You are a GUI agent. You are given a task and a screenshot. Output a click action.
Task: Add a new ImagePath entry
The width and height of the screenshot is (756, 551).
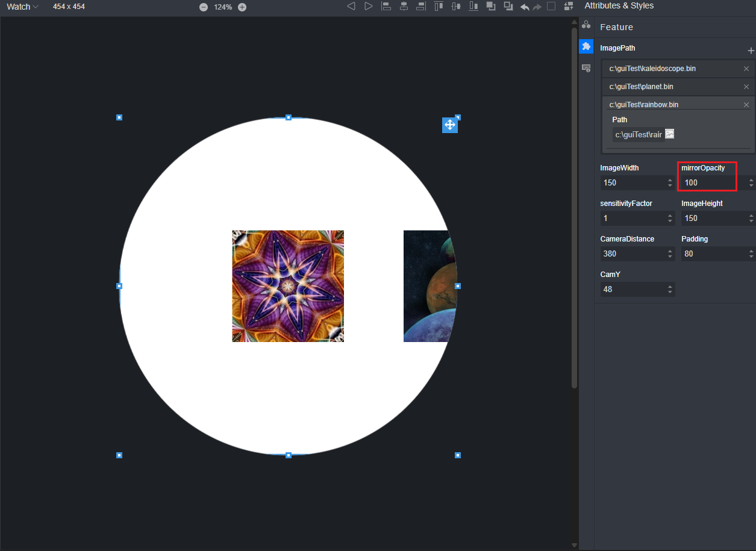pyautogui.click(x=751, y=51)
